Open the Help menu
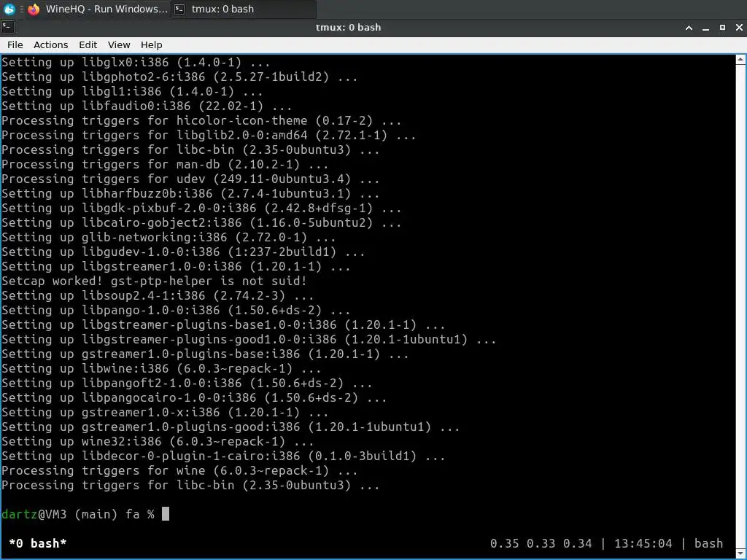The image size is (747, 560). 152,44
